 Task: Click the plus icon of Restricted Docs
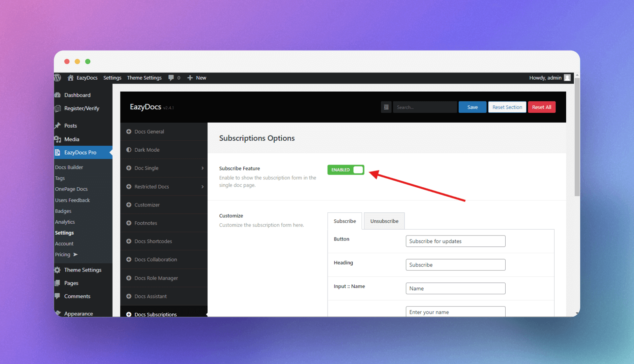pos(129,187)
